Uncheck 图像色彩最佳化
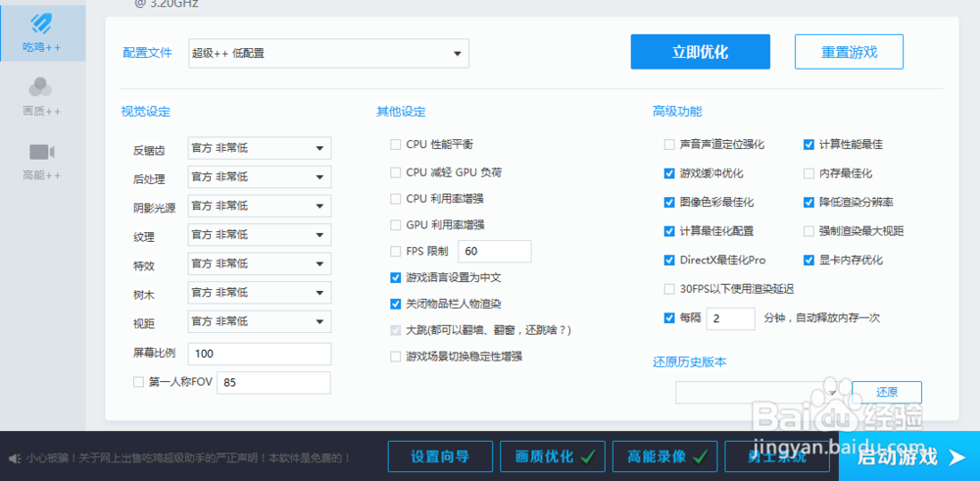Image resolution: width=980 pixels, height=481 pixels. click(x=669, y=203)
